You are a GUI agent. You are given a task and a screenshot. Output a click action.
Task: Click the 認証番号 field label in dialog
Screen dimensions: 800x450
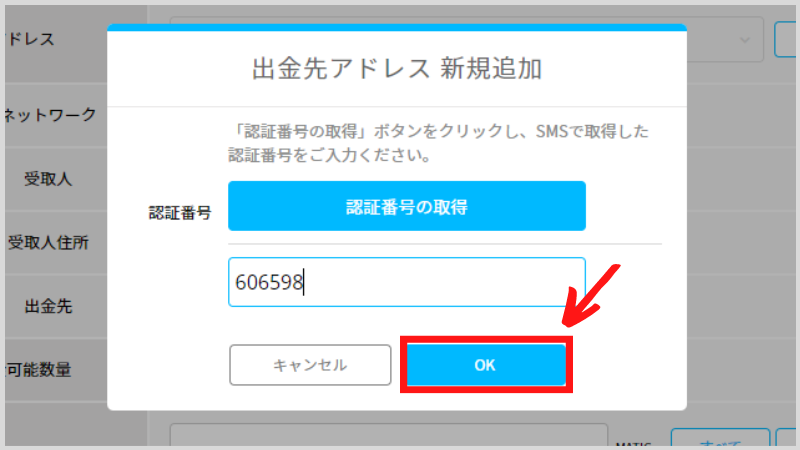[x=180, y=212]
